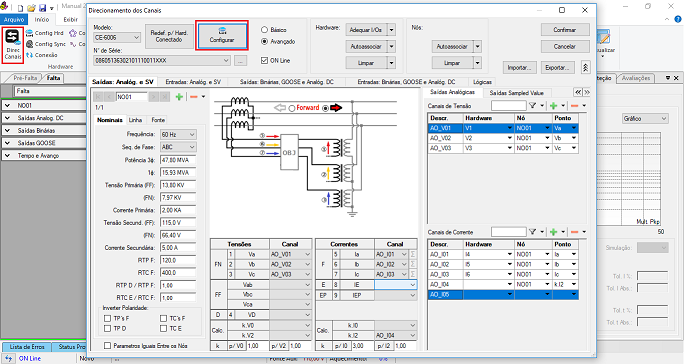Open the Arquivo menu in main window
The width and height of the screenshot is (687, 364).
pyautogui.click(x=14, y=20)
